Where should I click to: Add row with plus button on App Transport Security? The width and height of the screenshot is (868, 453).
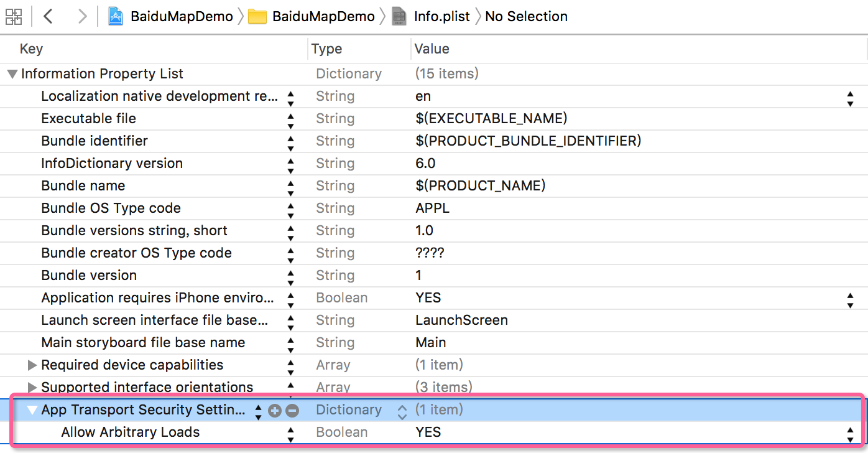275,411
